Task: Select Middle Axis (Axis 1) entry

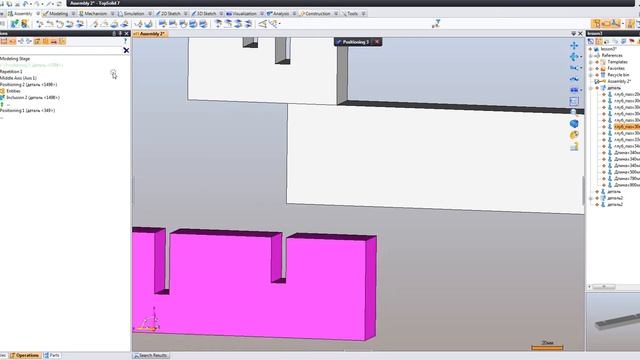Action: click(x=18, y=78)
